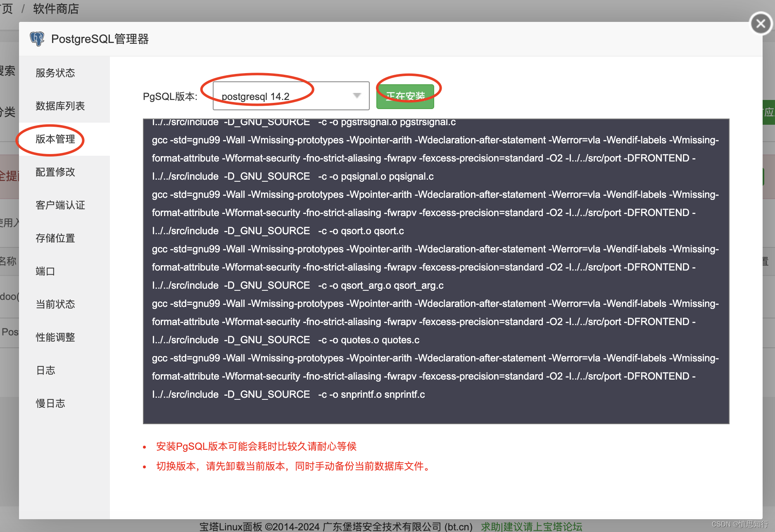The height and width of the screenshot is (532, 775).
Task: Click the dropdown arrow next to postgresql 14.2
Action: point(357,96)
